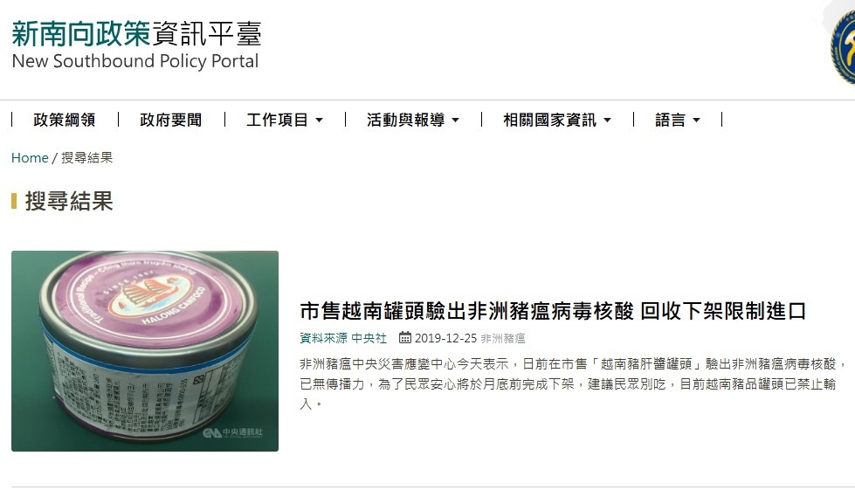Viewport: 855px width, 504px height.
Task: Click the caret beside 語言
Action: (696, 120)
